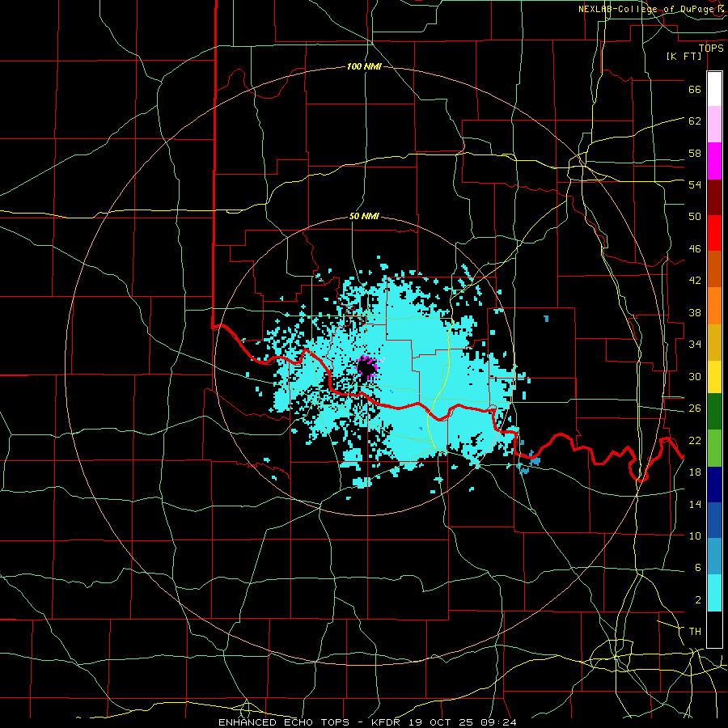Click the dark green 26 kft legend swatch
Screen dimensions: 728x728
(x=714, y=412)
